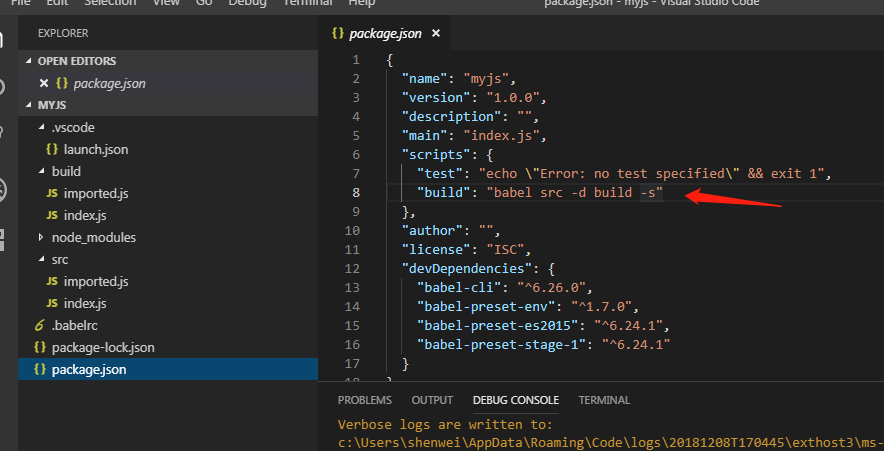Click the "babel-preset-es2015" dependency key
Image resolution: width=884 pixels, height=451 pixels.
(x=497, y=325)
